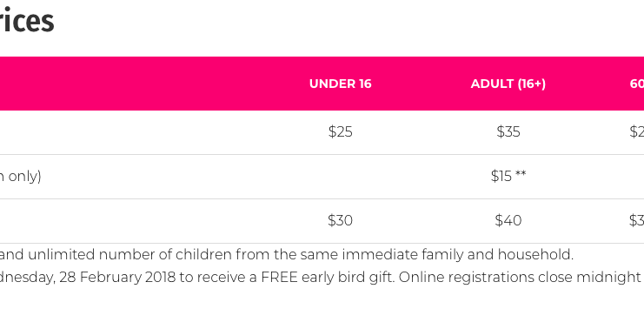Click the "UNDER 16" column header
Screen dimensions: 644x329
340,84
